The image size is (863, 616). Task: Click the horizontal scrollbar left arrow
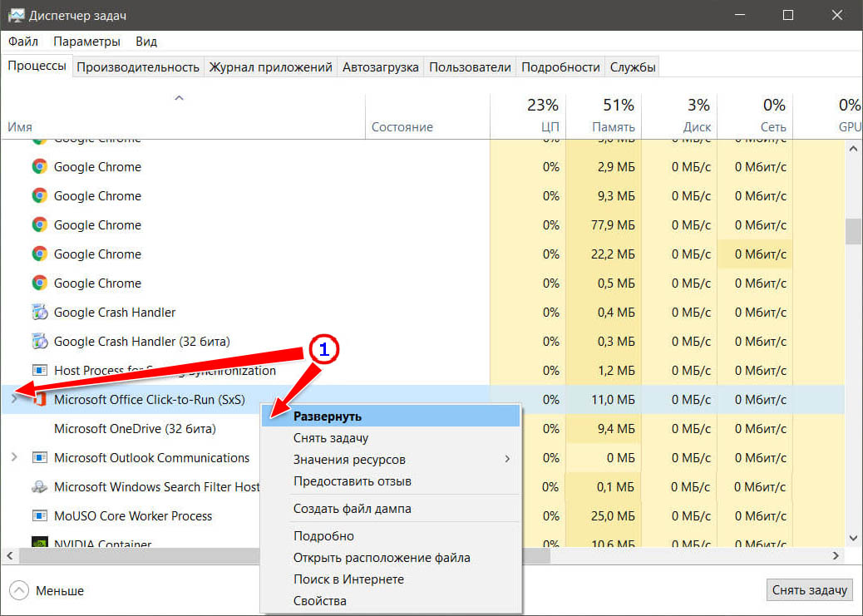pos(9,555)
